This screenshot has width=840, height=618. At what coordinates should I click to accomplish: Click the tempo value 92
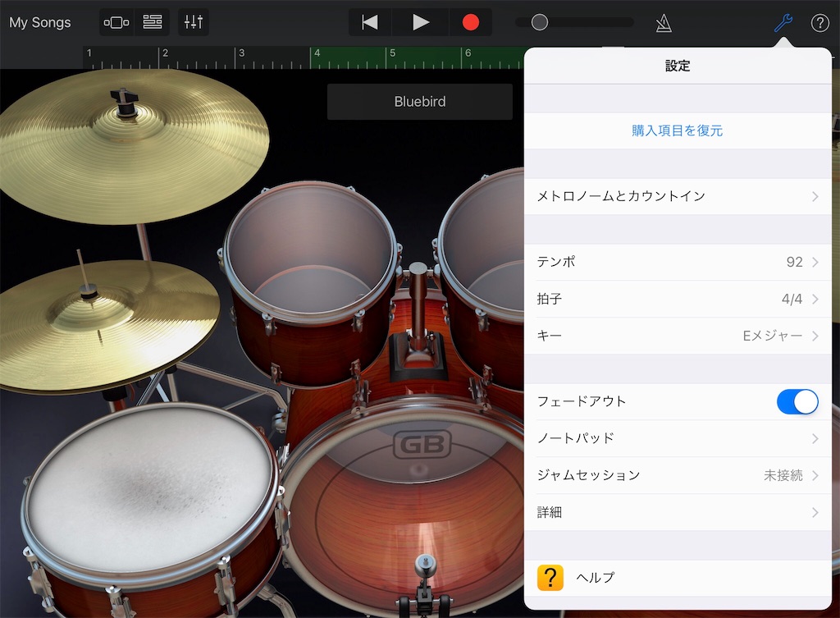pyautogui.click(x=794, y=262)
